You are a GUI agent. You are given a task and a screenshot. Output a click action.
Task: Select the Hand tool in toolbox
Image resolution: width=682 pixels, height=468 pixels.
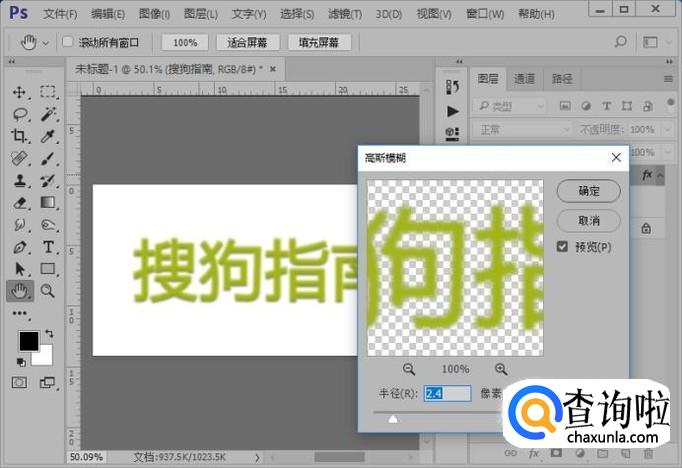tap(20, 291)
